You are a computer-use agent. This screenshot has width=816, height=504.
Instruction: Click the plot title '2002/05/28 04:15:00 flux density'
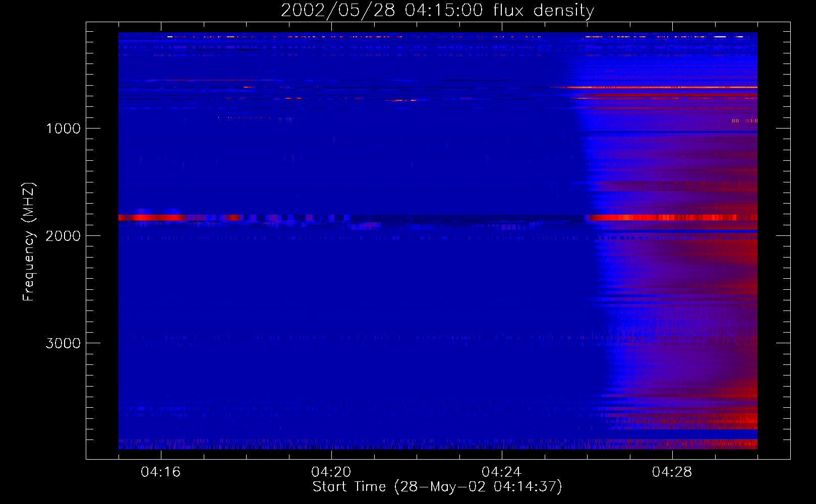[437, 10]
